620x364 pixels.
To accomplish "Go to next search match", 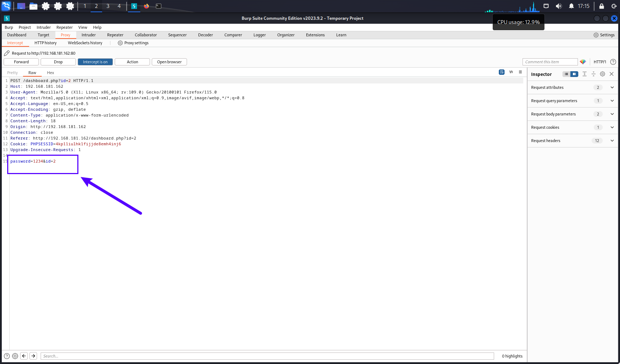I will pos(33,356).
